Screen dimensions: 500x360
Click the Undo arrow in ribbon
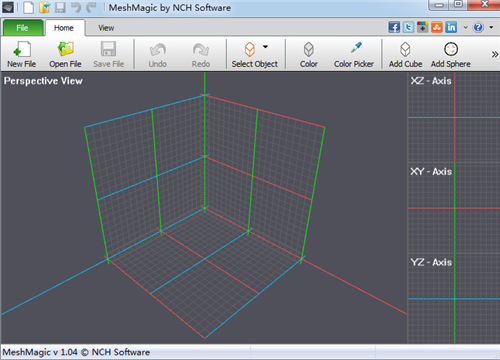tap(158, 50)
